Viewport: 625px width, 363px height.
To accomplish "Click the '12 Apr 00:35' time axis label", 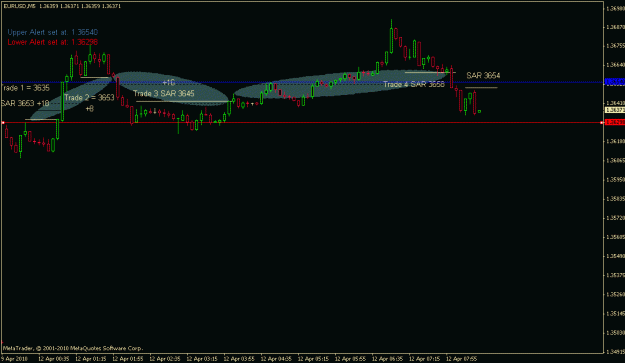I will point(54,359).
